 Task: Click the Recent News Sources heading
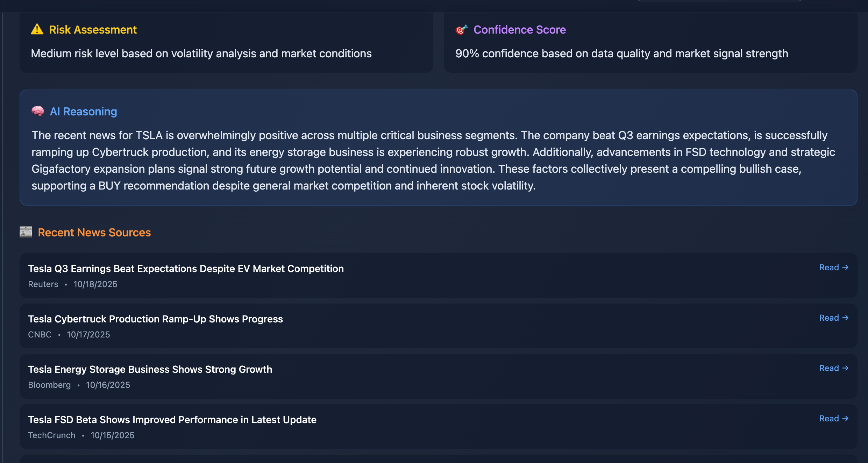point(94,233)
